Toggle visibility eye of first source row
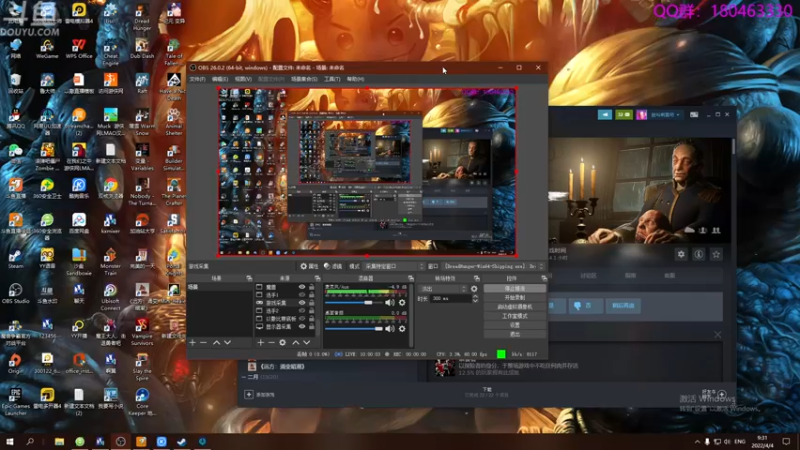 coord(302,287)
